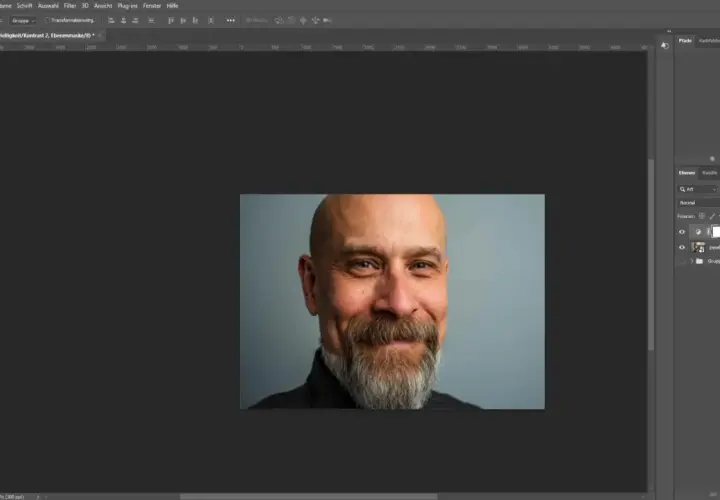Image resolution: width=720 pixels, height=500 pixels.
Task: Open the Plug-ins menu
Action: [x=128, y=6]
